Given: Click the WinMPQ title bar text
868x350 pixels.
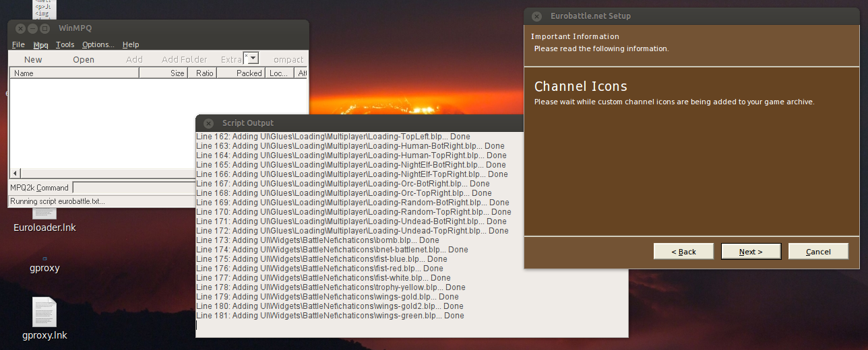Looking at the screenshot, I should (75, 28).
